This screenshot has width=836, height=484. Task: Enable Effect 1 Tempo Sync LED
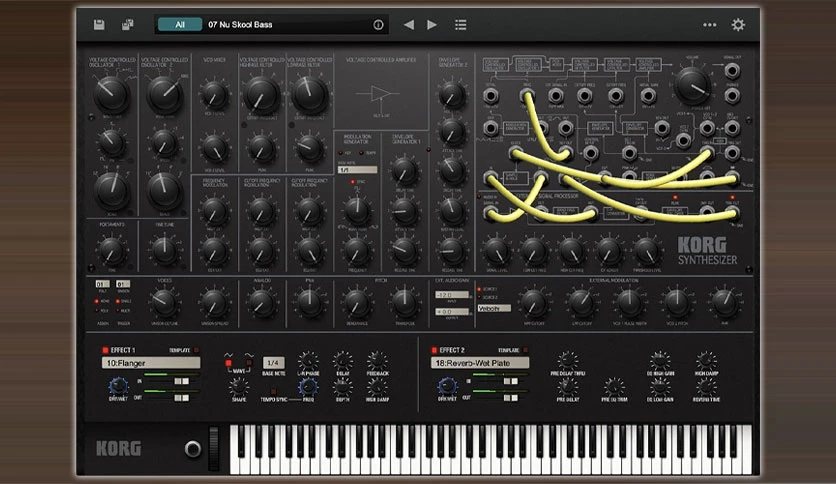(x=274, y=390)
